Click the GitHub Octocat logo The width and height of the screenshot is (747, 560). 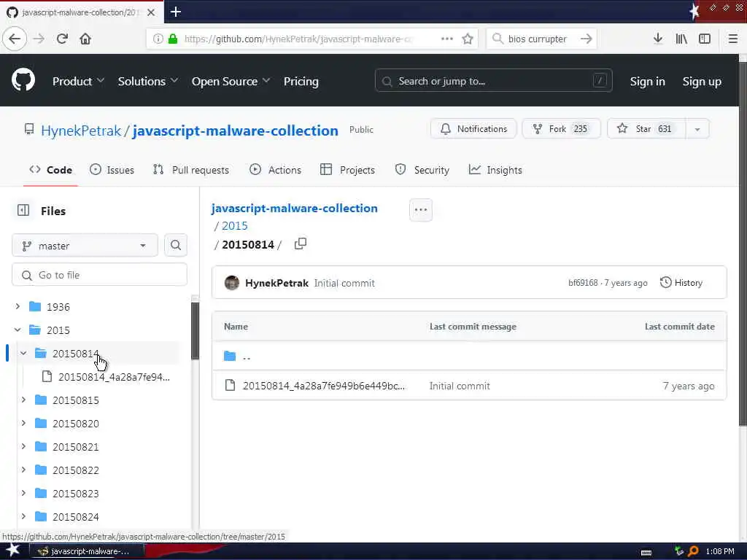(23, 80)
